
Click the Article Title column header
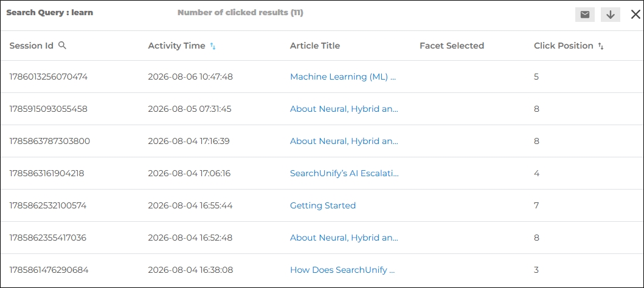(315, 46)
